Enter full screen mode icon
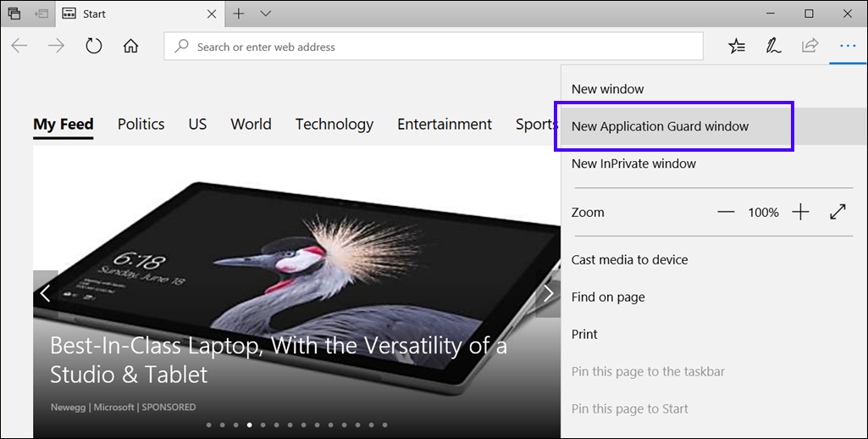 point(838,212)
